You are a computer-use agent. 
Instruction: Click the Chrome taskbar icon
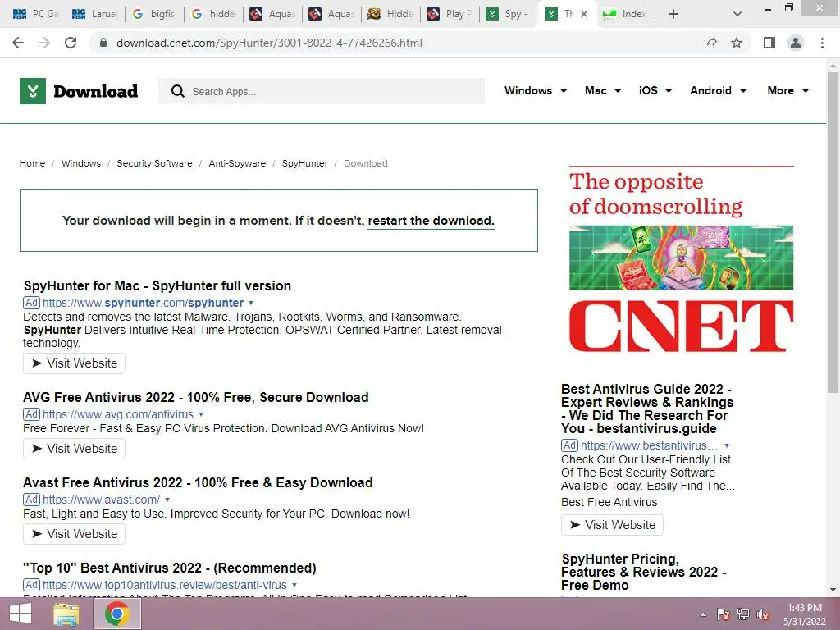pos(116,614)
